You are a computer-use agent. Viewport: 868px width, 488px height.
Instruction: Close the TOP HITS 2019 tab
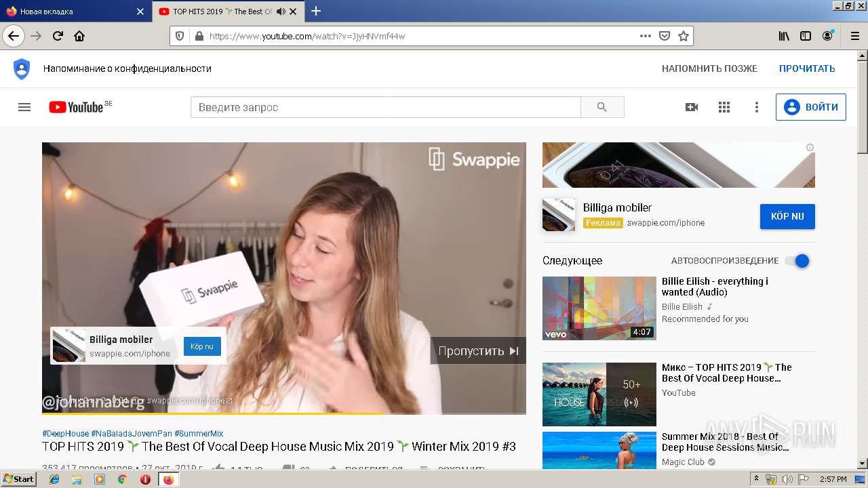[x=293, y=12]
